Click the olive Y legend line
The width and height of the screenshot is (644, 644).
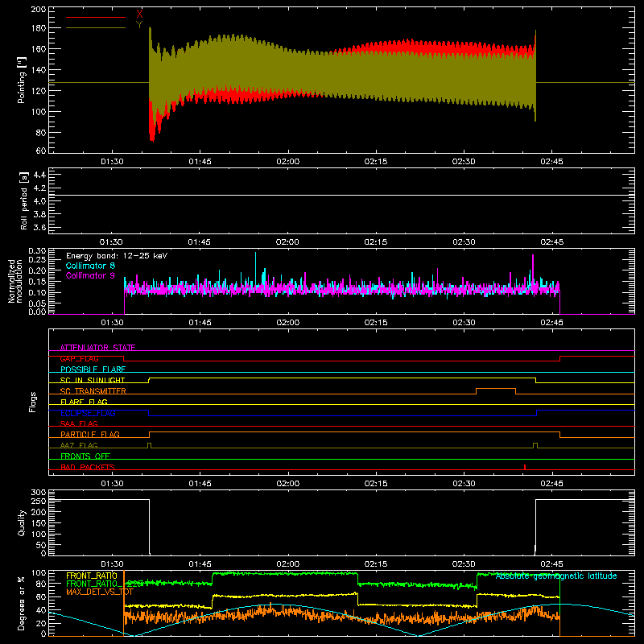(x=96, y=27)
